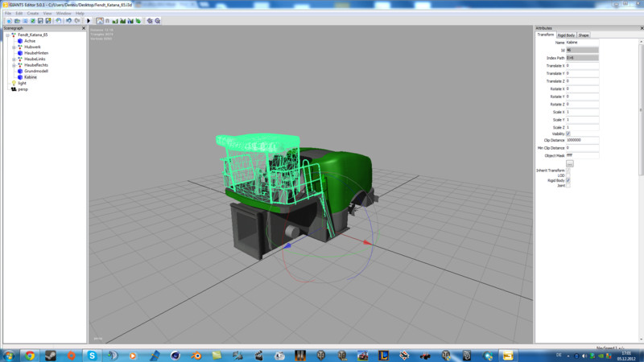
Task: Select Achse in the scenegraph
Action: [x=30, y=41]
